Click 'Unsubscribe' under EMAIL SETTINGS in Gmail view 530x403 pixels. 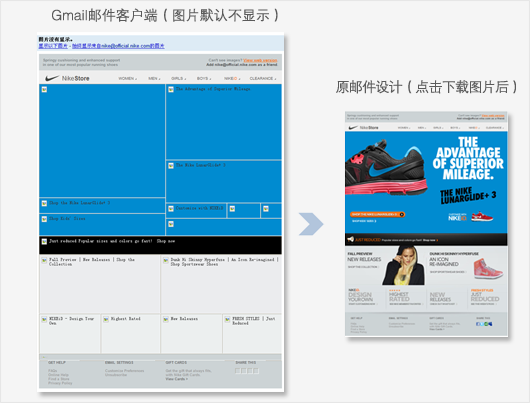click(116, 375)
